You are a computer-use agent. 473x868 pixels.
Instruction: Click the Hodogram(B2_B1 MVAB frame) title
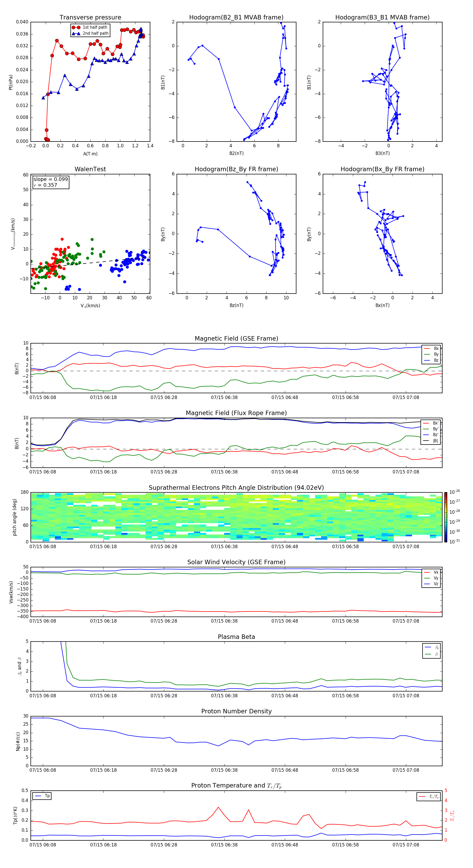[x=236, y=18]
